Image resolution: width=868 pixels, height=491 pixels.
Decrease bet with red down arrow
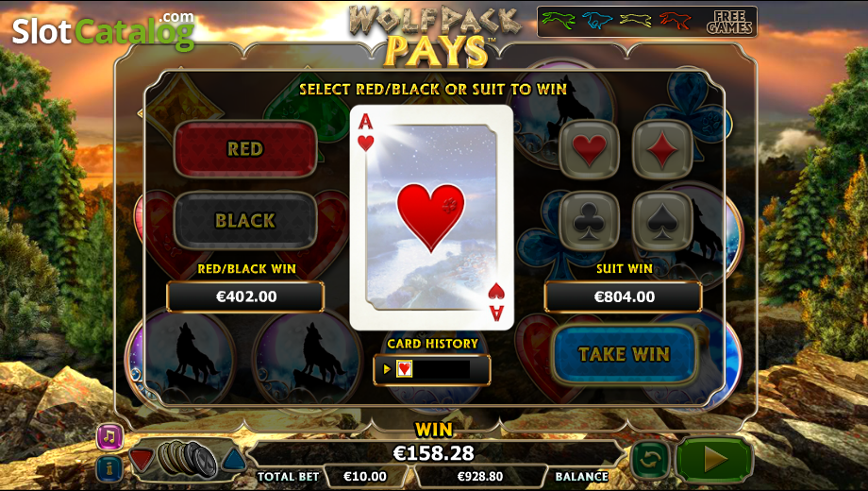142,460
